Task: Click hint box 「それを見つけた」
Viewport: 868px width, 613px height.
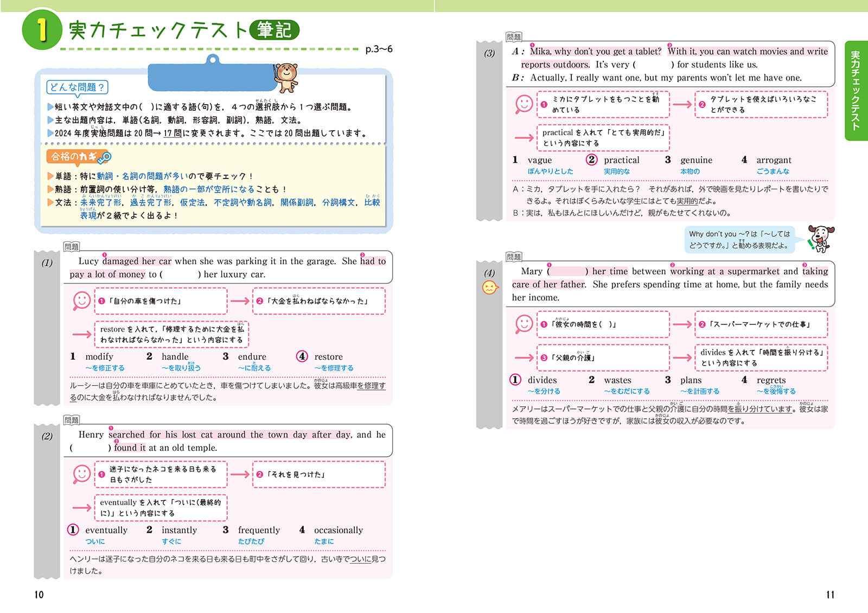Action: tap(318, 475)
